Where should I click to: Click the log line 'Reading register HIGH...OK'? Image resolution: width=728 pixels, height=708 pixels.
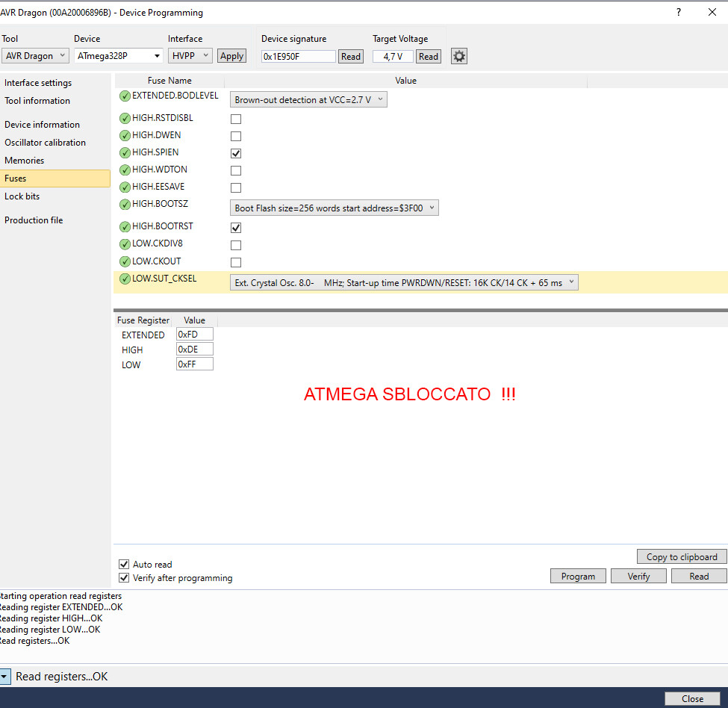[51, 618]
